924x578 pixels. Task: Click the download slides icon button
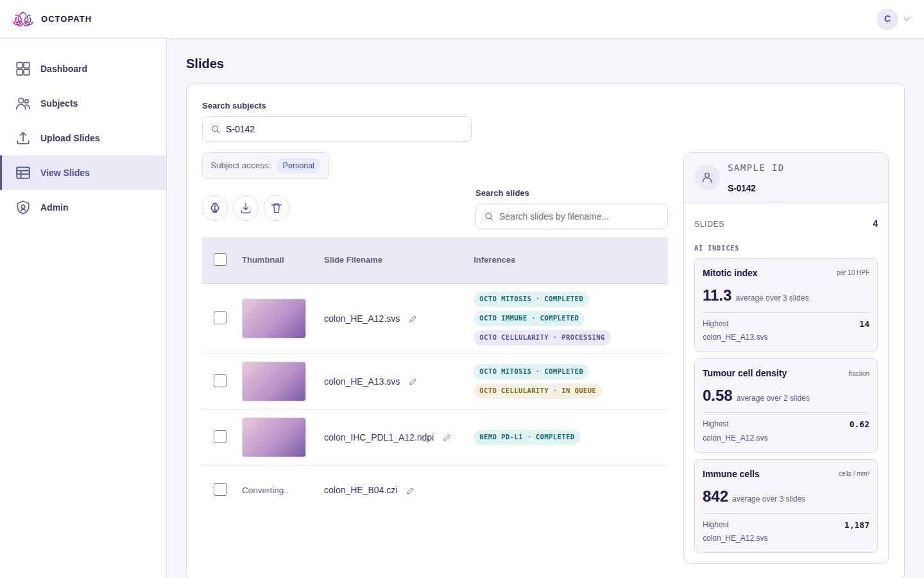click(246, 208)
